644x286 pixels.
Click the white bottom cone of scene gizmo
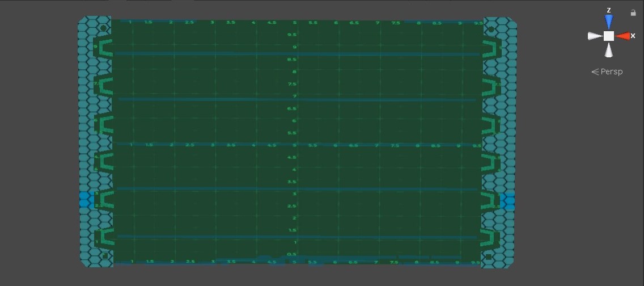point(609,50)
